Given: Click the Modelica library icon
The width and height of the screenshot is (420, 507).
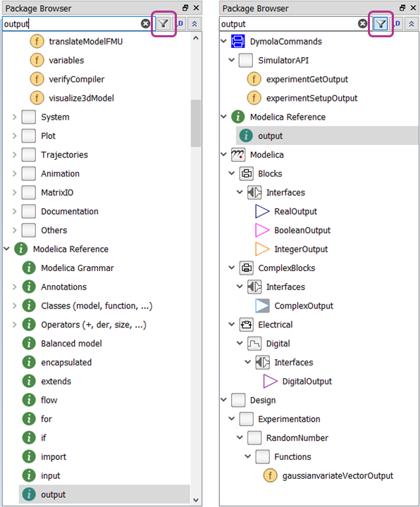Looking at the screenshot, I should coord(237,154).
